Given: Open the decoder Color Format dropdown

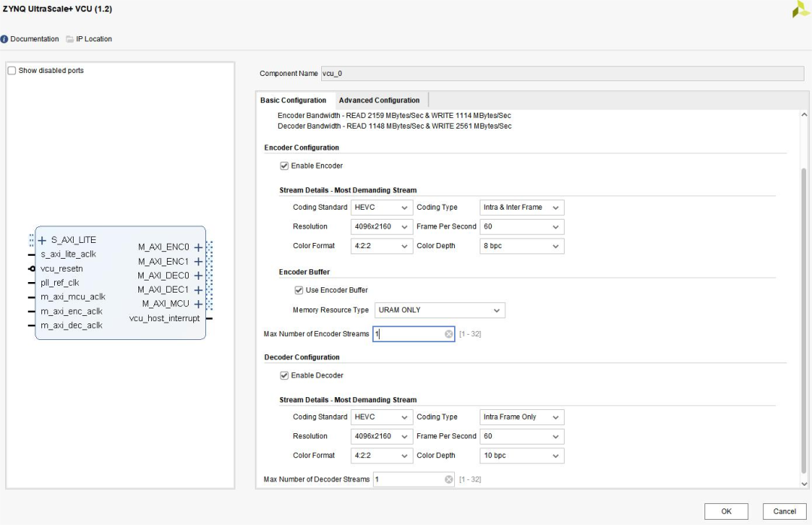Looking at the screenshot, I should coord(382,456).
